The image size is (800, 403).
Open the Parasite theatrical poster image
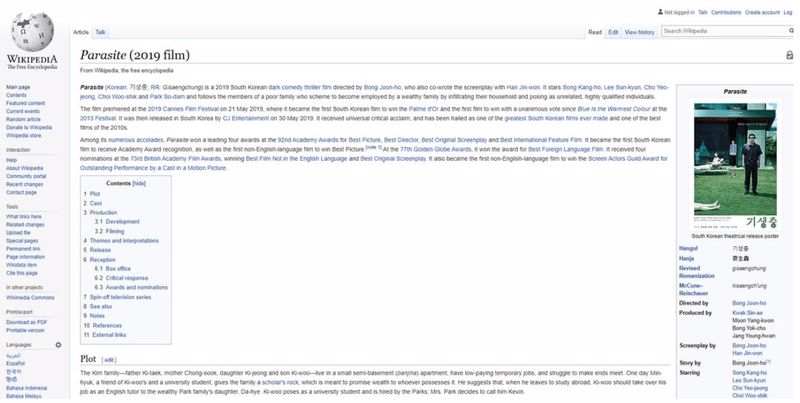[x=735, y=166]
